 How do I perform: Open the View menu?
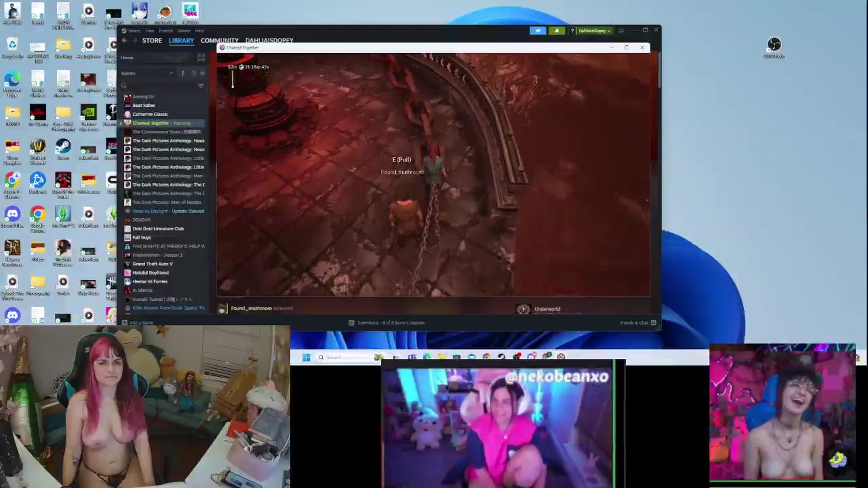tap(150, 31)
